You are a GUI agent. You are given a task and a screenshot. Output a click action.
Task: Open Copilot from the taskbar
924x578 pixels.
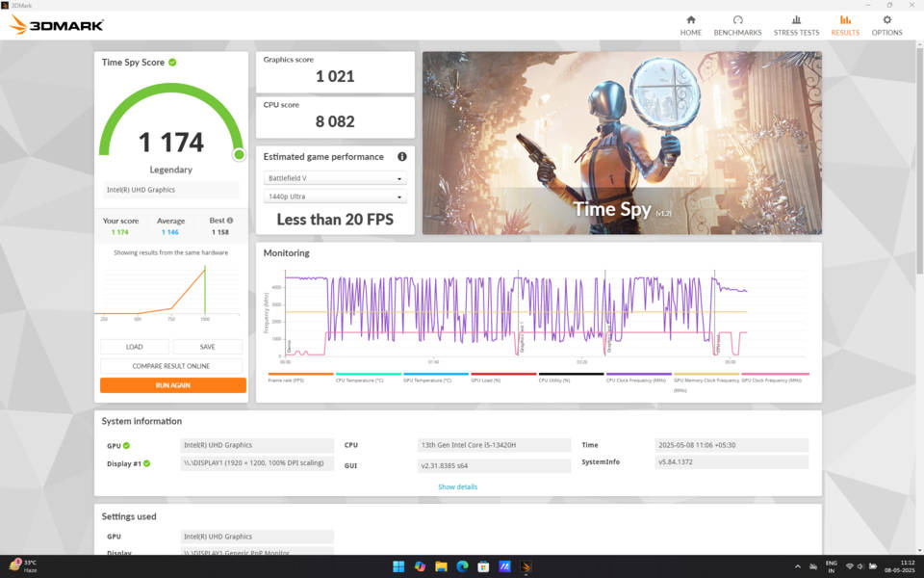pos(420,566)
